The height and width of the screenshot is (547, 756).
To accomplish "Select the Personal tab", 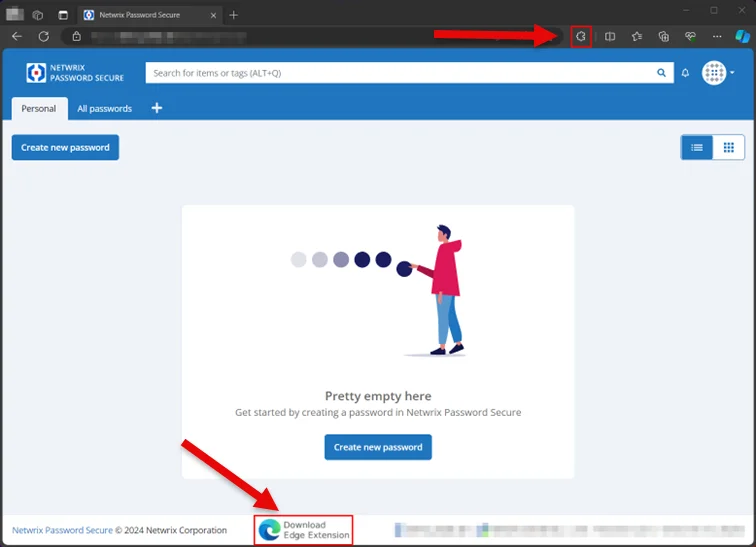I will coord(39,109).
